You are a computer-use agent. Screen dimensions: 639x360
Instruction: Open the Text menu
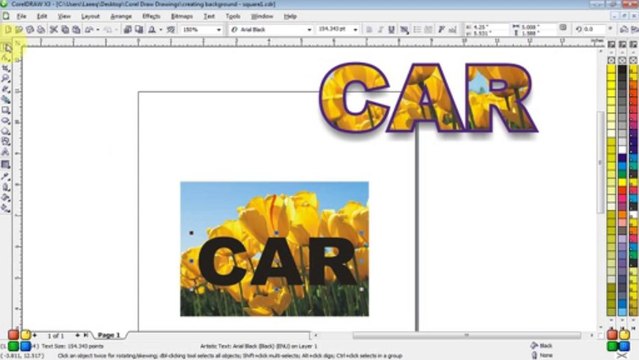[209, 16]
